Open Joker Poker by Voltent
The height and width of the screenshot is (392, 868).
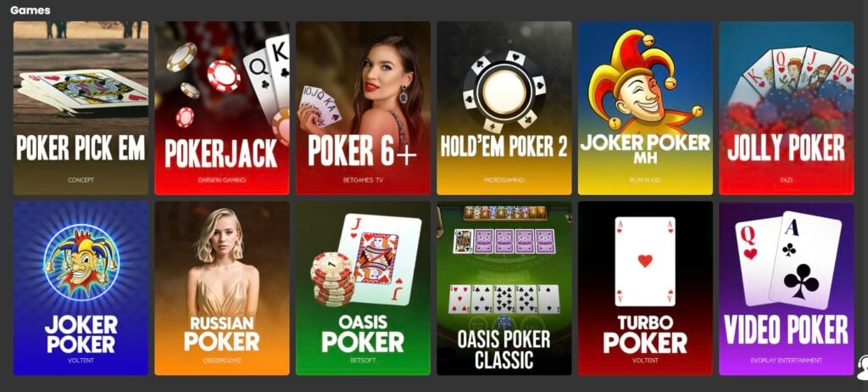coord(81,288)
